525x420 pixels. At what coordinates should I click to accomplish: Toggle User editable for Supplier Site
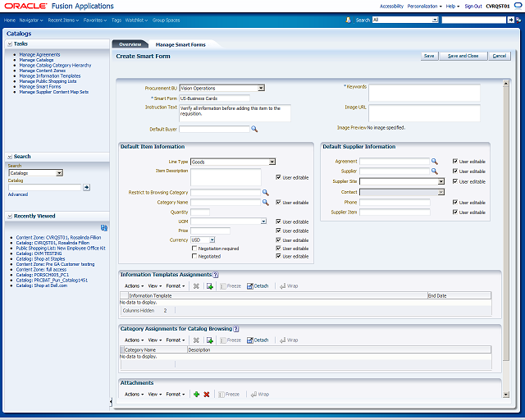(455, 181)
